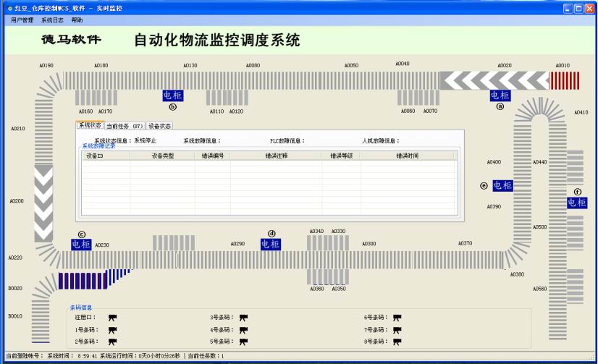The image size is (598, 364).
Task: Click the 1号条码 scanner icon
Action: pyautogui.click(x=112, y=330)
